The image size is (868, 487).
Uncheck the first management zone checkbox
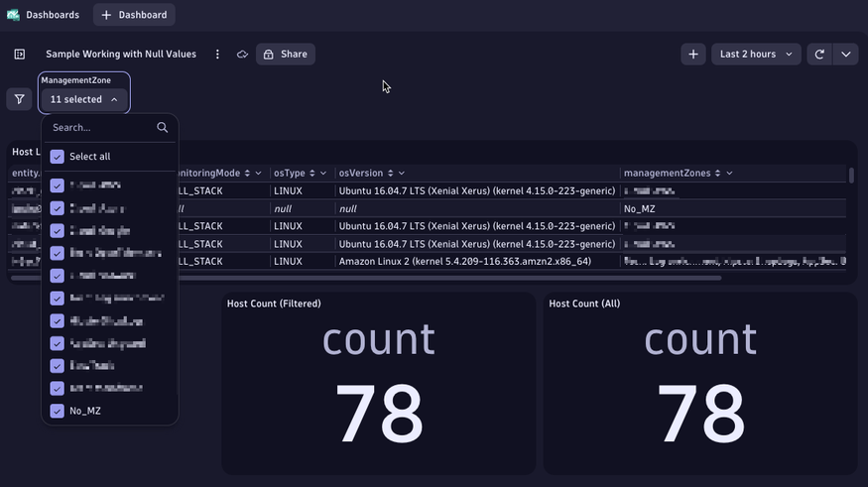coord(58,185)
